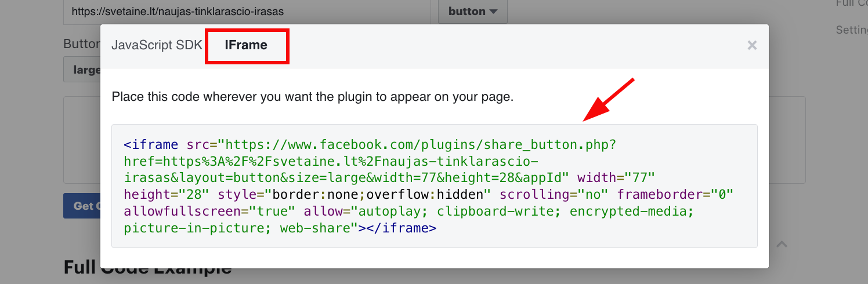Open the 'large' button size dropdown

[81, 70]
